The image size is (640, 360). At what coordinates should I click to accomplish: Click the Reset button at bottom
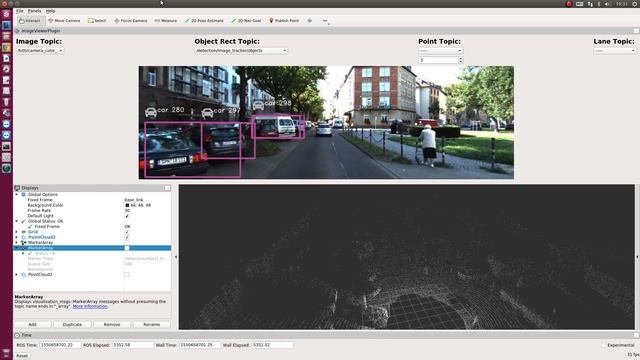click(22, 356)
